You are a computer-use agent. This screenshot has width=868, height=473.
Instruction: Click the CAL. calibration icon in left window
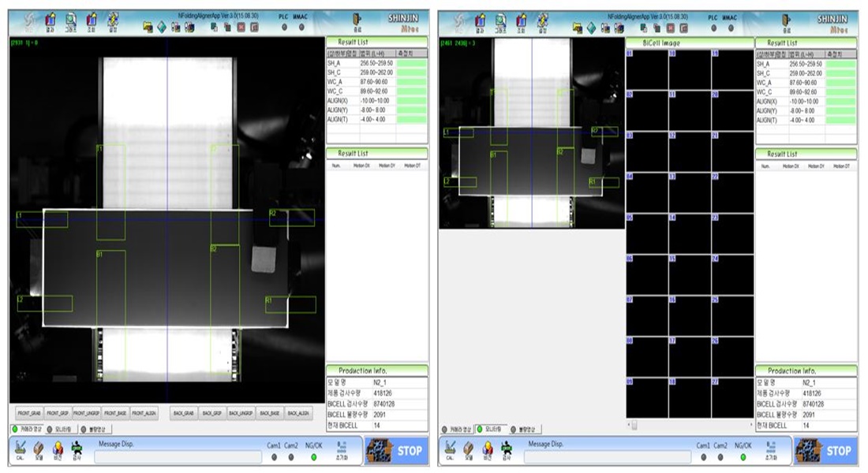tap(21, 449)
